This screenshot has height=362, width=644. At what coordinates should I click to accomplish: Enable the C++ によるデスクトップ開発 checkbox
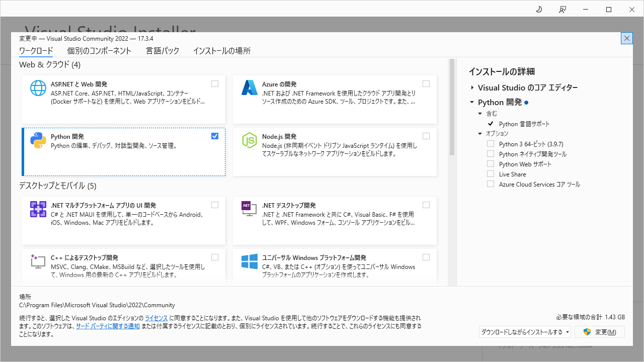(x=215, y=257)
